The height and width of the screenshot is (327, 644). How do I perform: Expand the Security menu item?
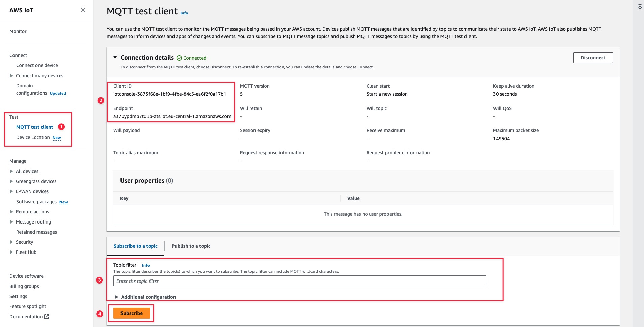click(x=11, y=242)
